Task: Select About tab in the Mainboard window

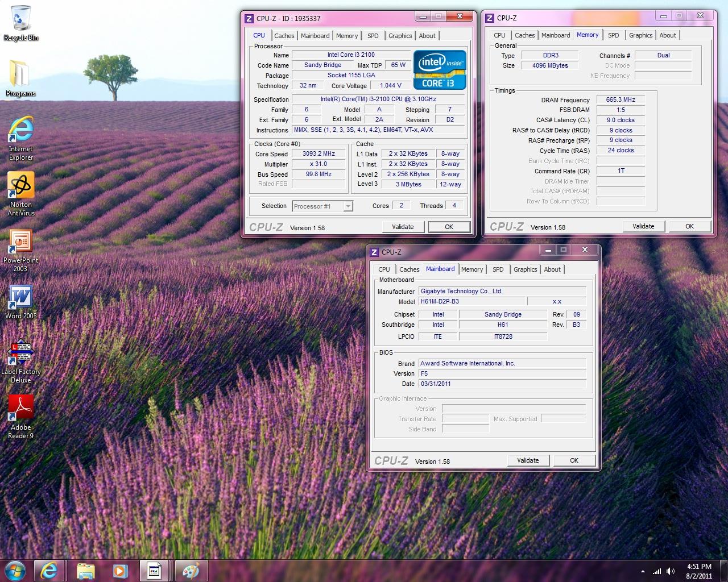Action: click(x=552, y=269)
